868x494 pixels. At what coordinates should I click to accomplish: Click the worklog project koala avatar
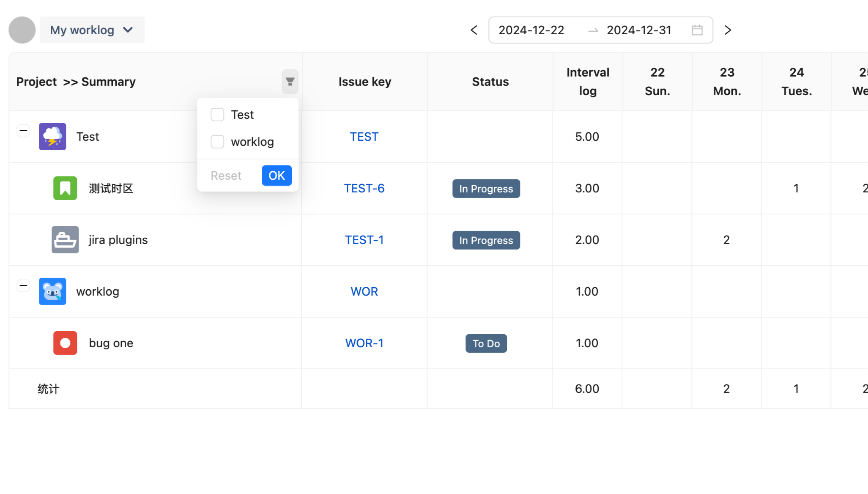[x=52, y=291]
